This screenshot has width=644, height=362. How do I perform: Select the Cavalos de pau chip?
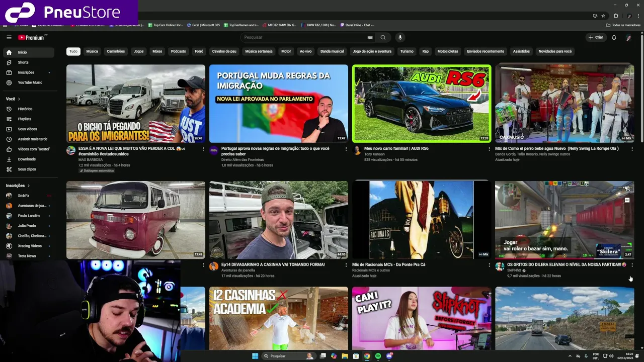(x=224, y=51)
